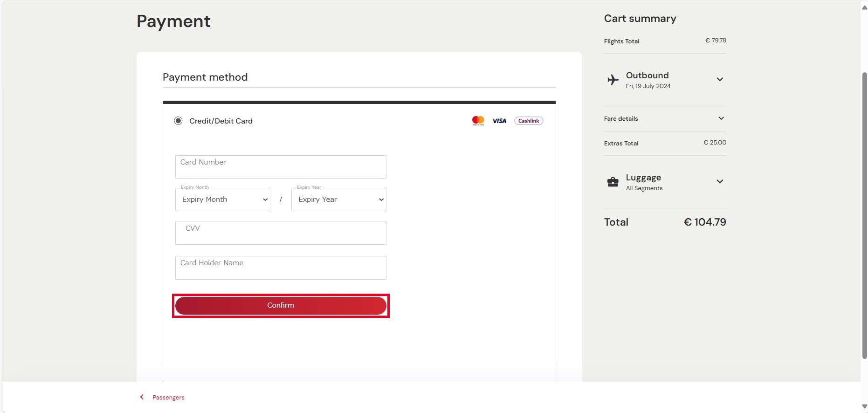Click the page vertical scrollbar thumb

pos(864,215)
